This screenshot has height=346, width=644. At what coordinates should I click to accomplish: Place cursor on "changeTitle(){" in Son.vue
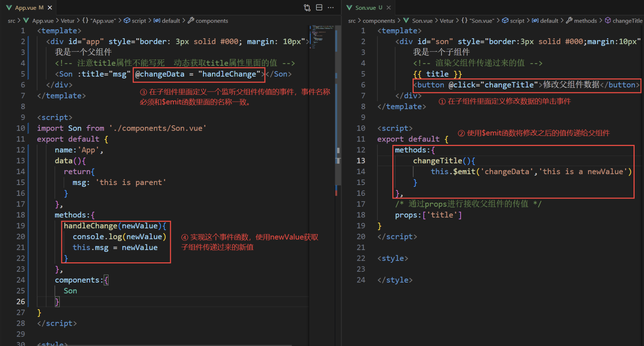tap(444, 161)
